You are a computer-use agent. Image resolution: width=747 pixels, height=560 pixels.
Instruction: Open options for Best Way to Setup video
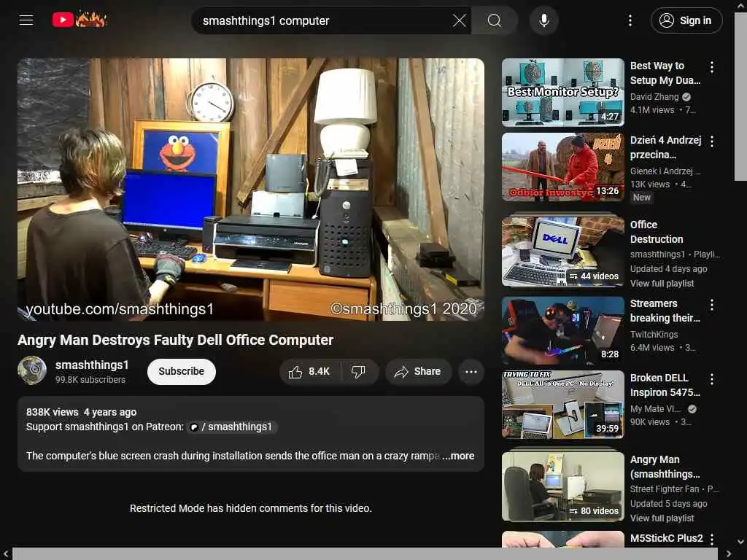point(712,67)
